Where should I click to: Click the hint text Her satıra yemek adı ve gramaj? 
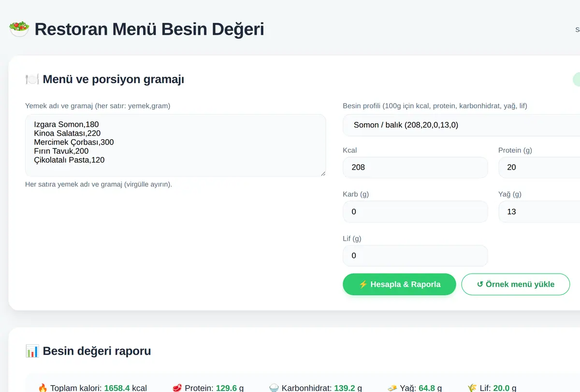[x=99, y=184]
